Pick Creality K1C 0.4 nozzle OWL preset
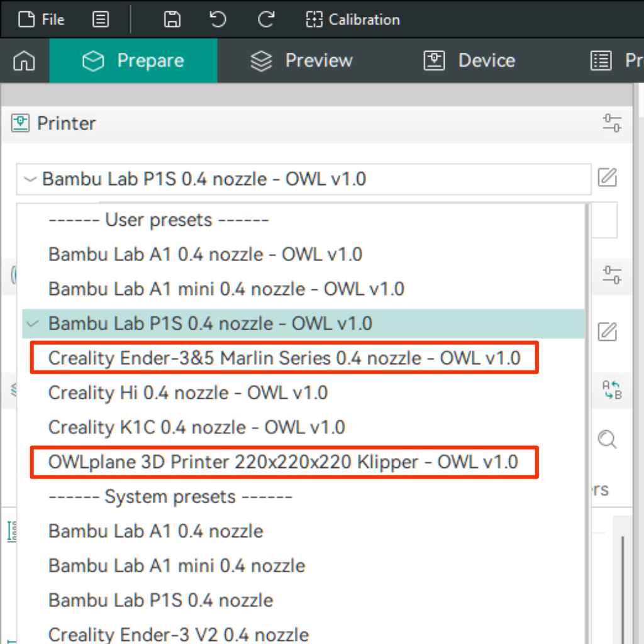The image size is (644, 644). point(196,428)
